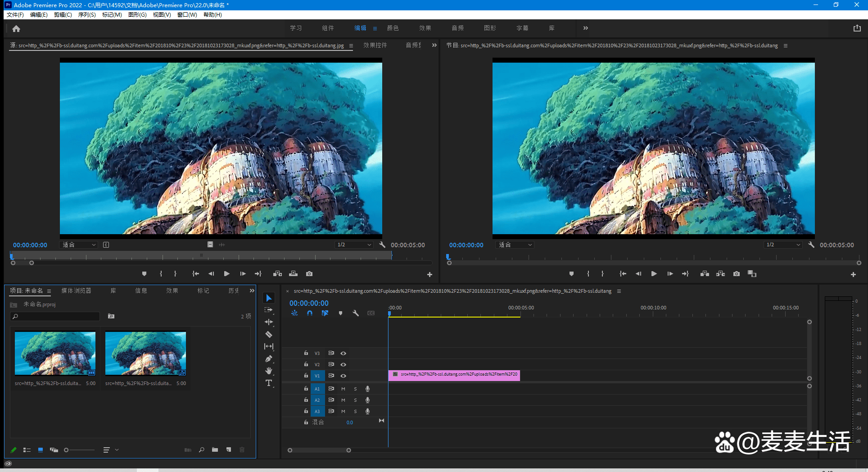The width and height of the screenshot is (868, 472).
Task: Open Source monitor playback resolution dropdown
Action: point(354,245)
